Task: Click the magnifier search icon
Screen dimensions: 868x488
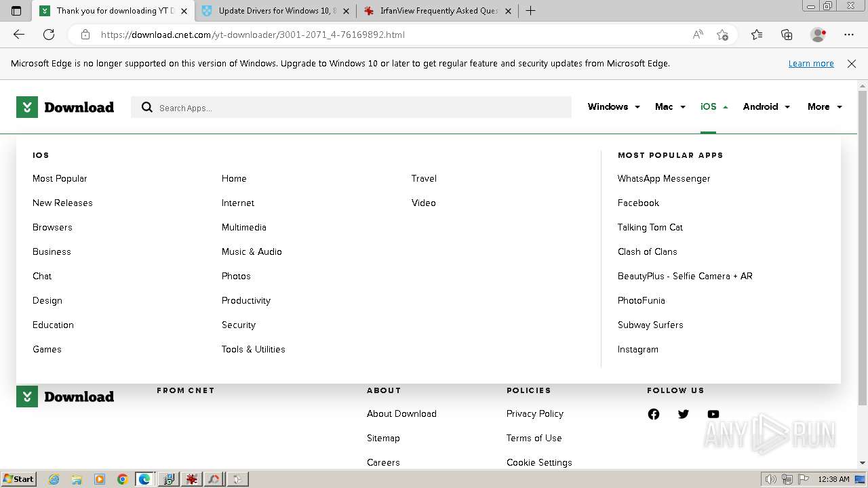Action: pos(147,107)
